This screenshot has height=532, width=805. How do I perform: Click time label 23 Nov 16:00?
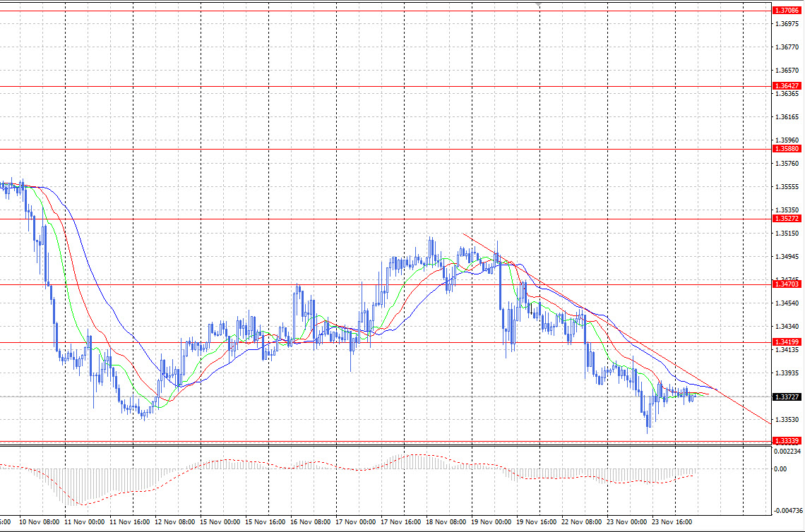pyautogui.click(x=672, y=521)
